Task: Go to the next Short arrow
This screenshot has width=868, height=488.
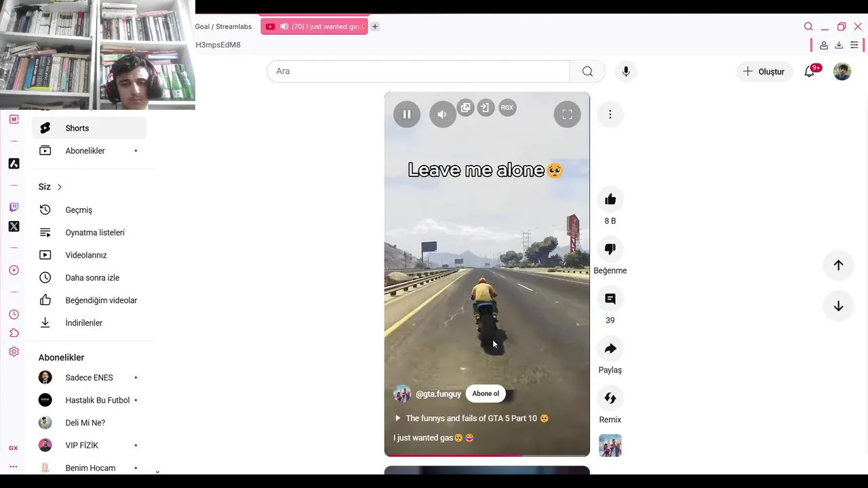Action: pyautogui.click(x=838, y=306)
